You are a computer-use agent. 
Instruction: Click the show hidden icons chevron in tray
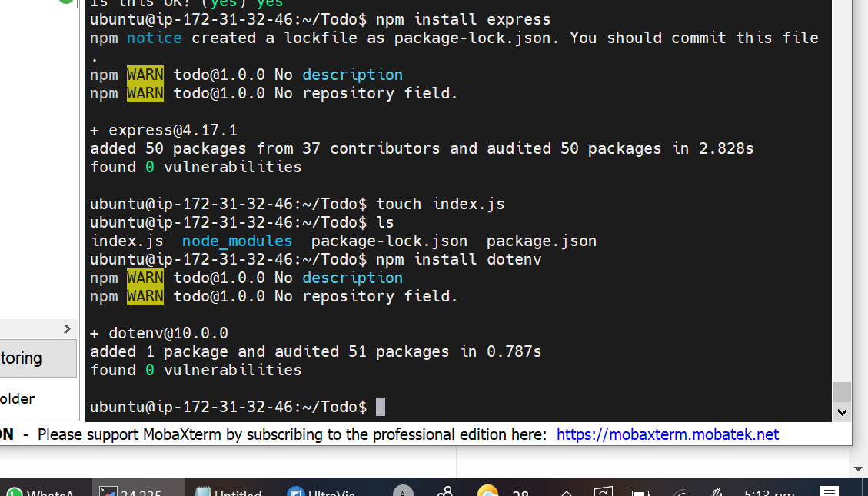565,492
